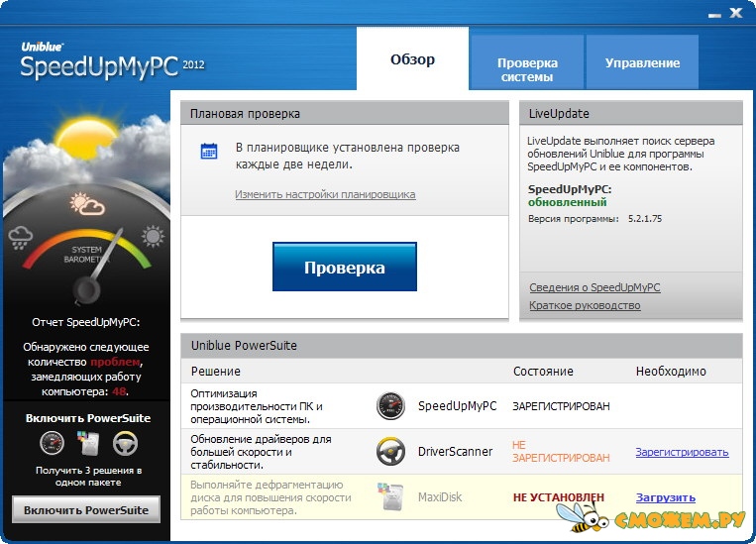
Task: Click Выполняйте дефрагментацию диска description
Action: point(270,497)
